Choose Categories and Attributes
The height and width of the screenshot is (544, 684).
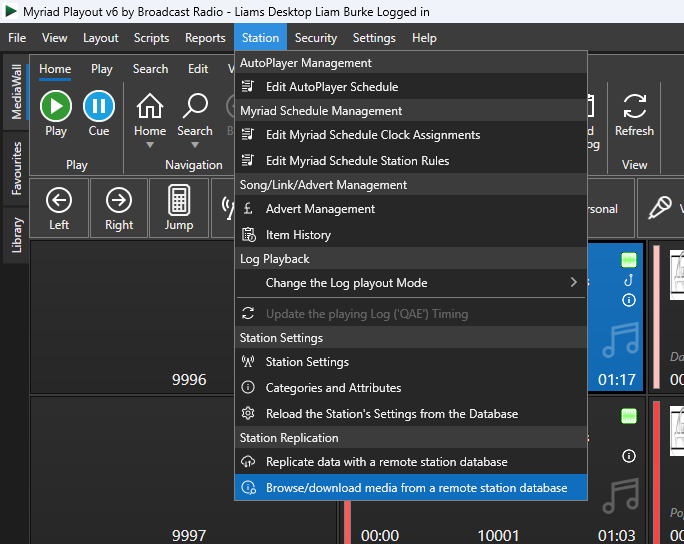[411, 387]
